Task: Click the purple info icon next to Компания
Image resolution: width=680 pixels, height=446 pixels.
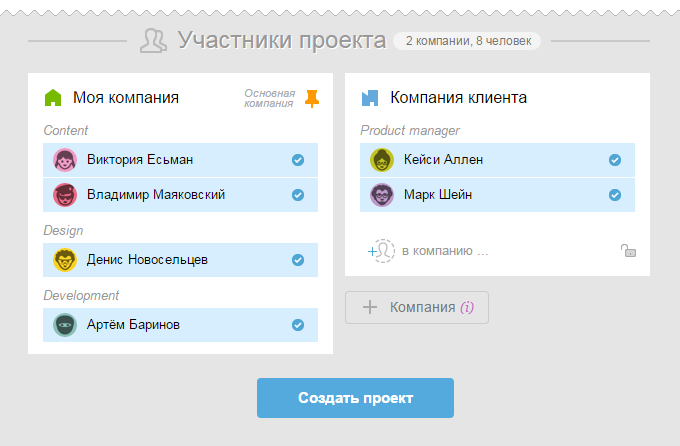Action: coord(467,307)
